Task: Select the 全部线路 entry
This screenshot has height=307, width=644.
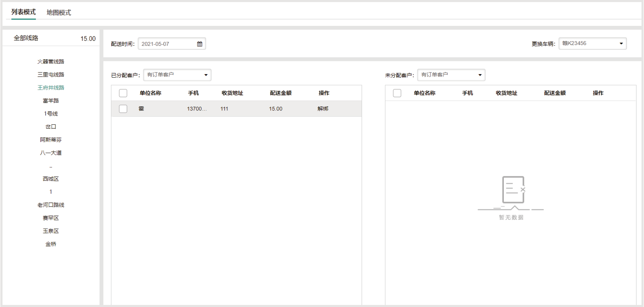Action: [26, 38]
